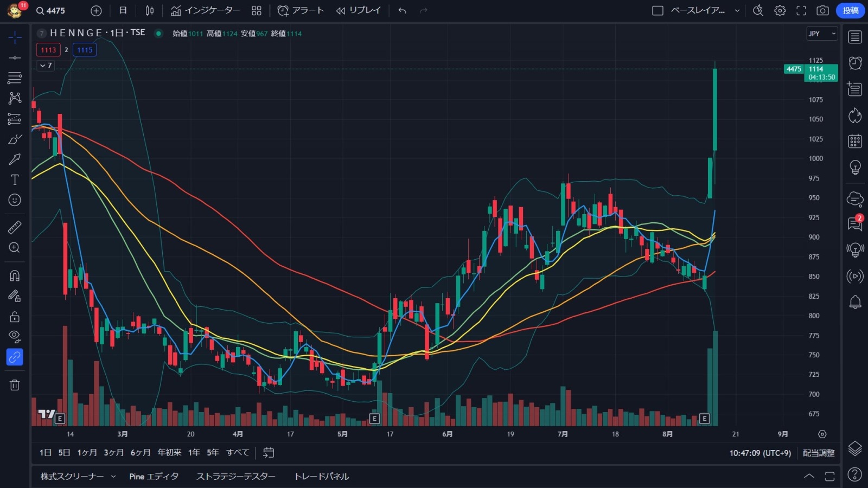
Task: Open private chats with 2 unread
Action: pos(855,223)
